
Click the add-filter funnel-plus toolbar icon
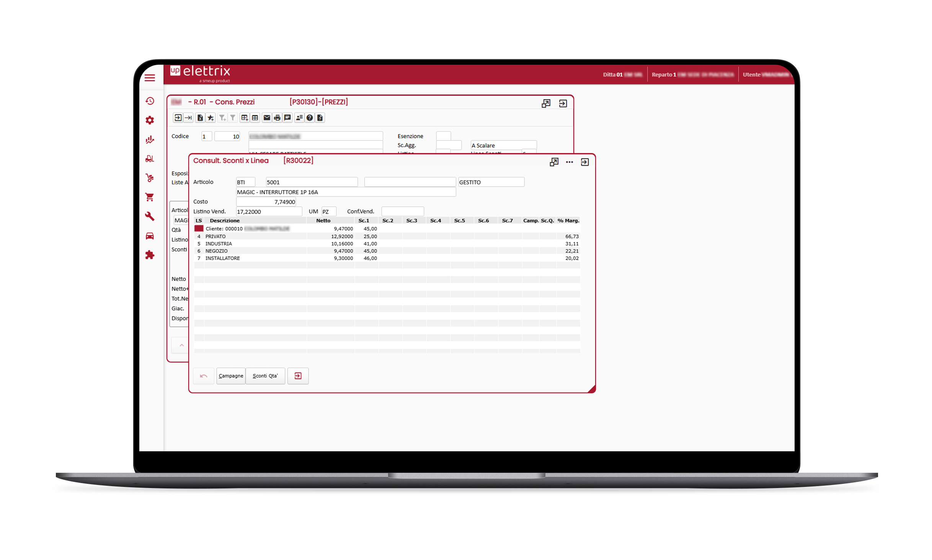(x=222, y=118)
